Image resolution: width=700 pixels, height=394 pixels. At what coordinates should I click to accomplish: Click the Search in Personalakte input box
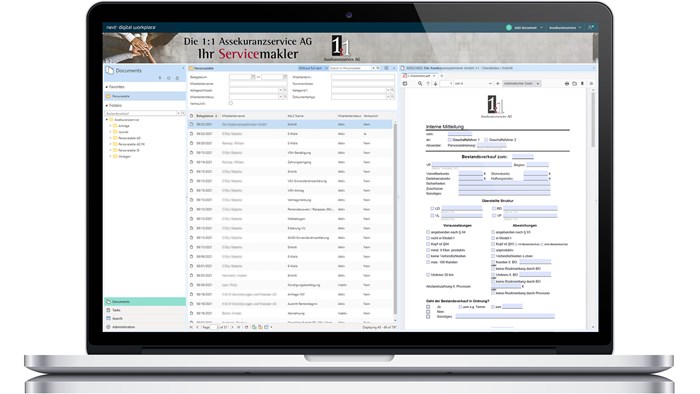pos(350,68)
